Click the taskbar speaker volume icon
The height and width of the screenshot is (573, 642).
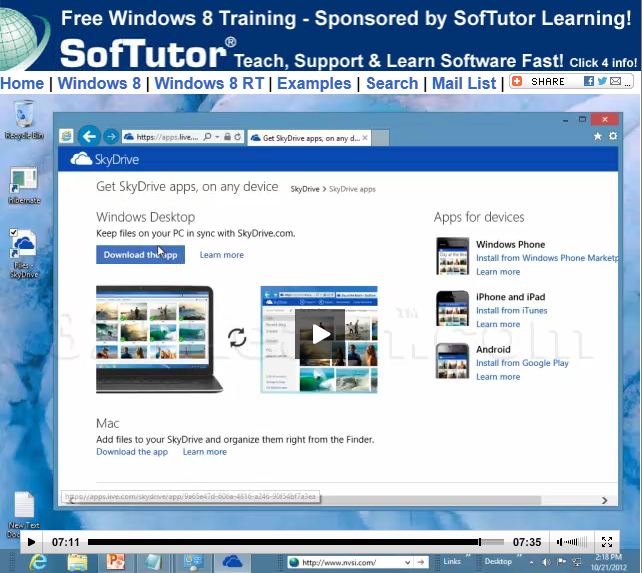click(546, 562)
